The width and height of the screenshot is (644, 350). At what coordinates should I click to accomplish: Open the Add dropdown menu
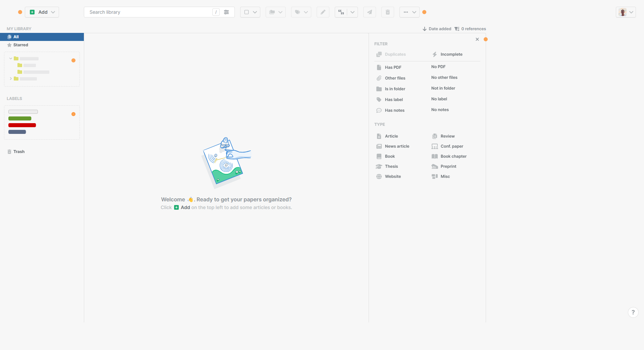[x=53, y=12]
